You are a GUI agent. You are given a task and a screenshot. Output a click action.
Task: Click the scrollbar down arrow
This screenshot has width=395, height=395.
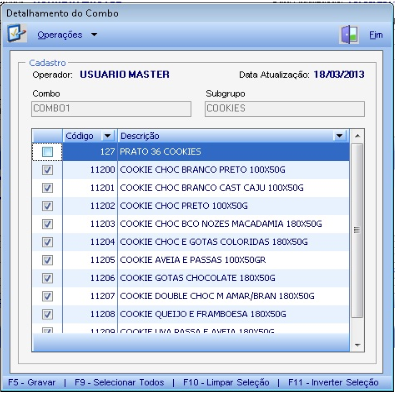(x=357, y=345)
